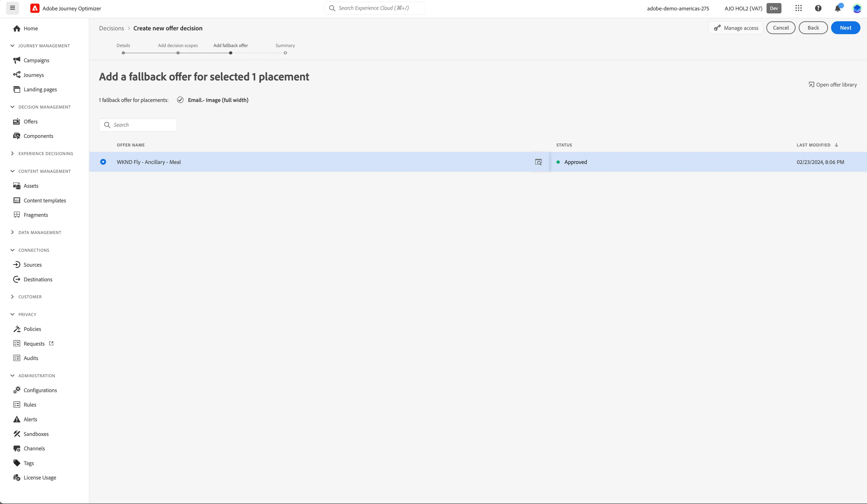Click the Landing pages sidebar icon

coord(16,90)
